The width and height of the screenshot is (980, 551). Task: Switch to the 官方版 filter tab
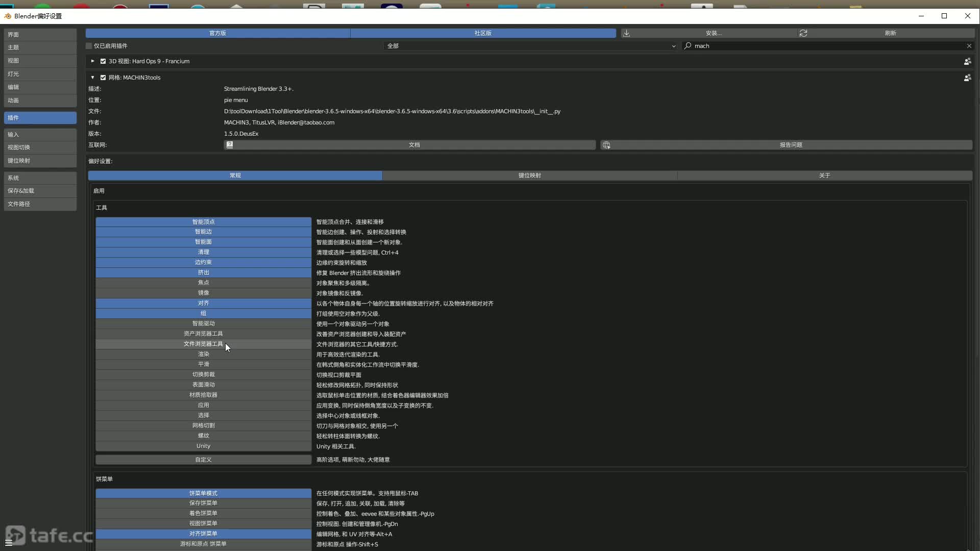coord(218,33)
